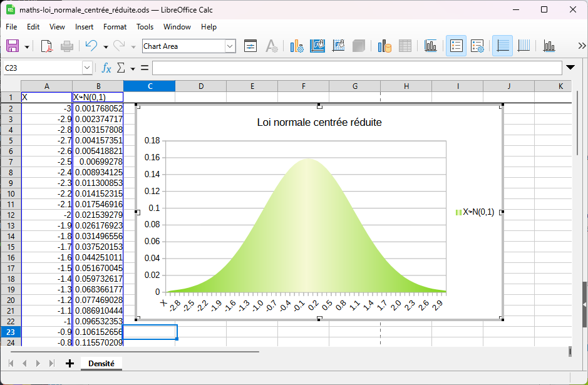Image resolution: width=588 pixels, height=385 pixels.
Task: Open the Save button dropdown arrow
Action: pyautogui.click(x=27, y=47)
